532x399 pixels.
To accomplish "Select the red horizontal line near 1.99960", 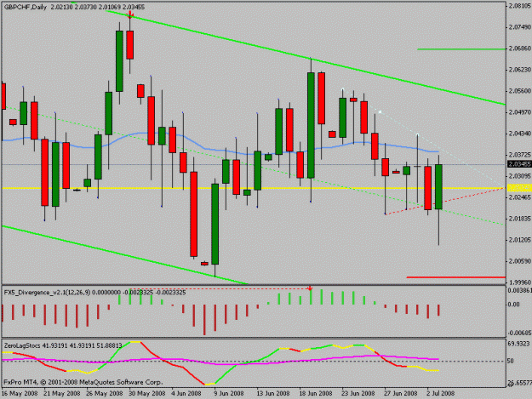I will [455, 277].
